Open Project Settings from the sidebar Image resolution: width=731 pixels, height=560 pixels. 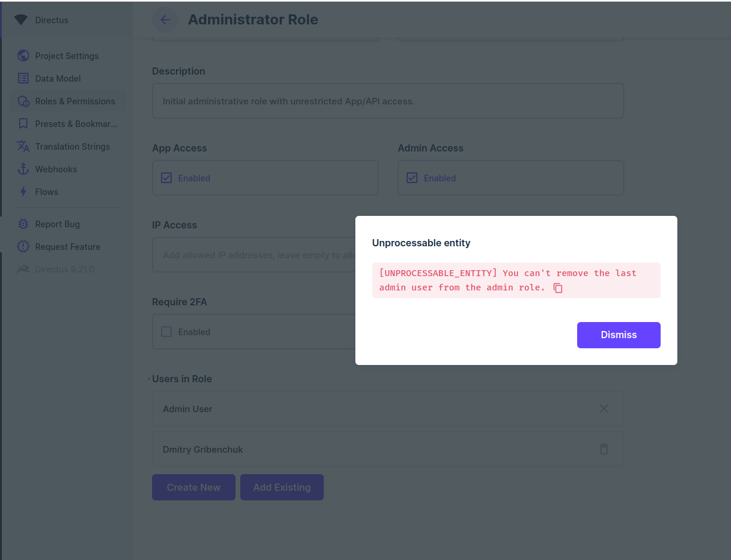click(67, 55)
